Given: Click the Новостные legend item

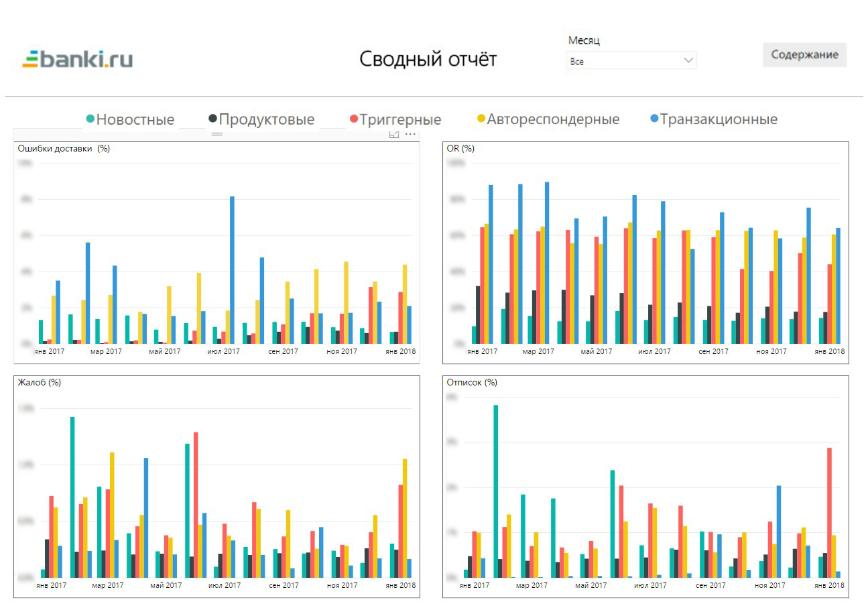Looking at the screenshot, I should pos(130,119).
